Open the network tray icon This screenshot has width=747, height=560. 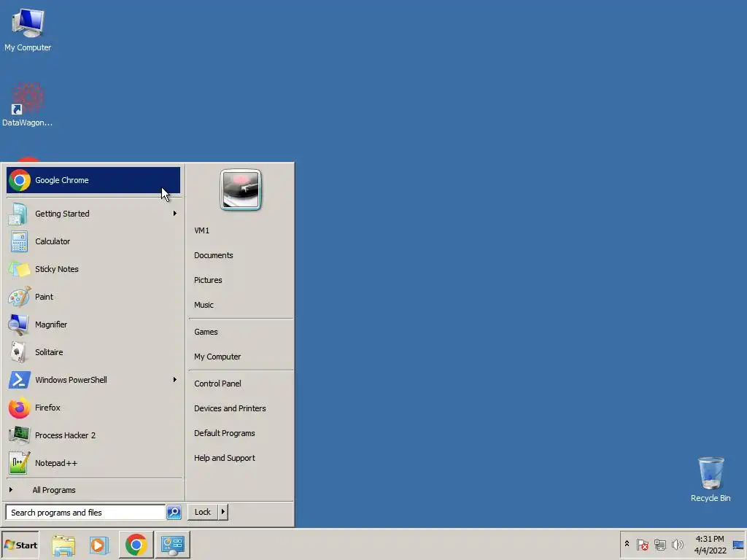pyautogui.click(x=659, y=545)
